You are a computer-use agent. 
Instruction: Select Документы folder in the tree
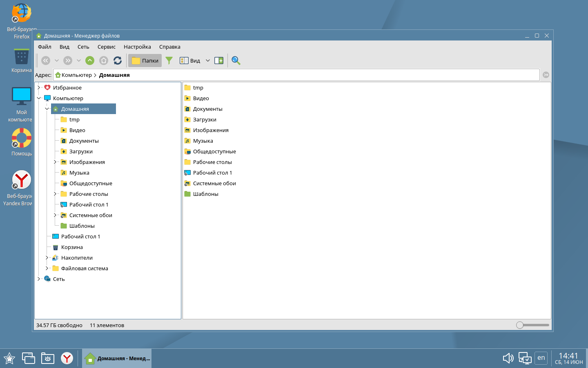pos(80,141)
